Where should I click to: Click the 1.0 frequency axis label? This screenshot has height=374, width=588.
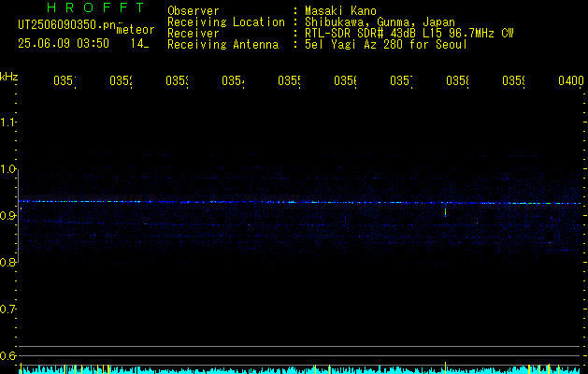point(7,169)
